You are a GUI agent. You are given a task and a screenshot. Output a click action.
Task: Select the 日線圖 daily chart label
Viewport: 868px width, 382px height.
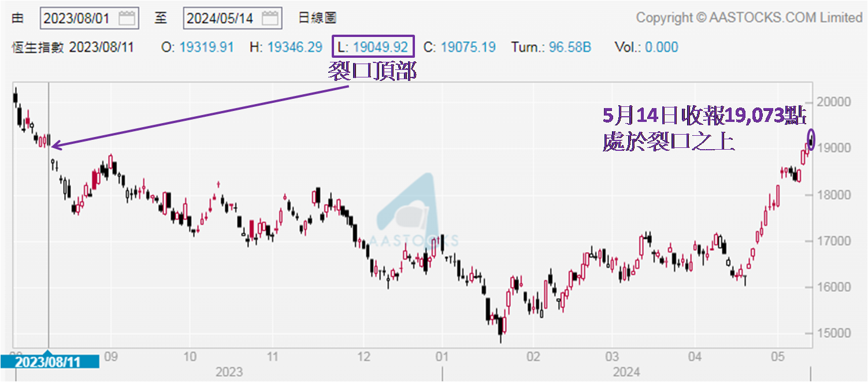(x=317, y=18)
